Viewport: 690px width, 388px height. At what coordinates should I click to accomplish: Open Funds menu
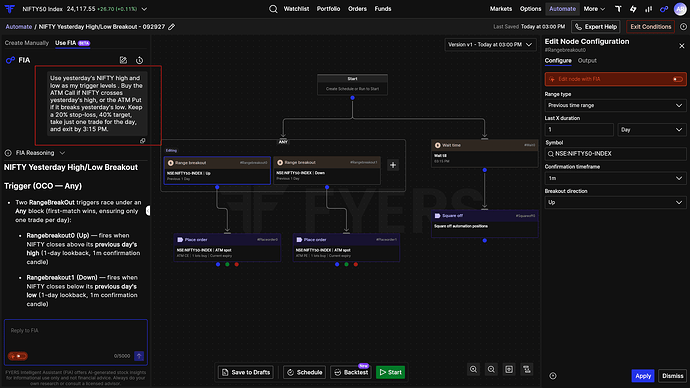[x=383, y=9]
